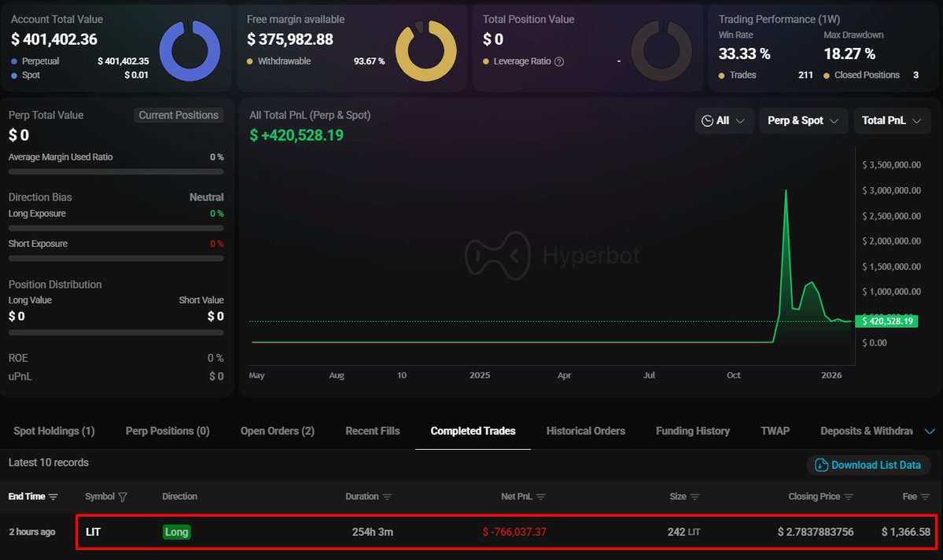
Task: Click the $ 375,982.88 free margin value
Action: (290, 39)
